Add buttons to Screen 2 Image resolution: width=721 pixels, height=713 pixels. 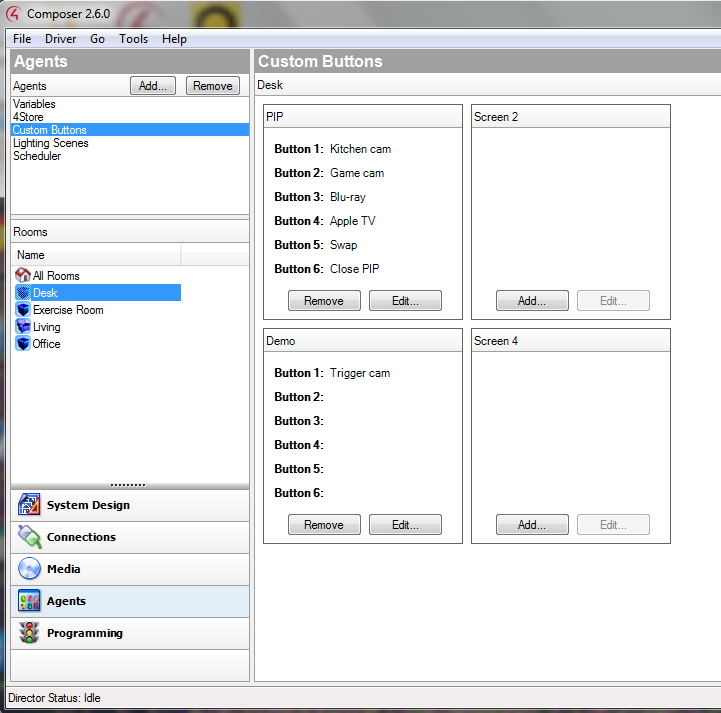[x=532, y=301]
